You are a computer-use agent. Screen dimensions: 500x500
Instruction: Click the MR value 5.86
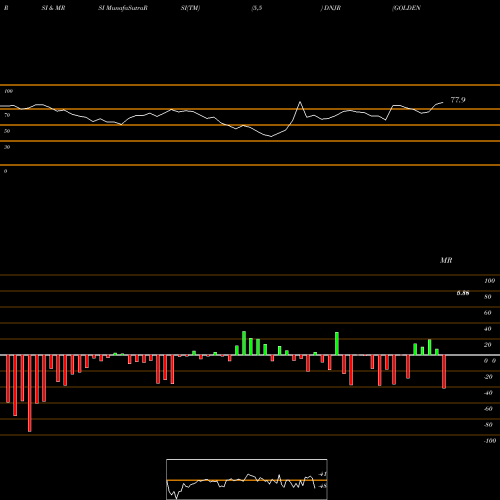pyautogui.click(x=463, y=293)
